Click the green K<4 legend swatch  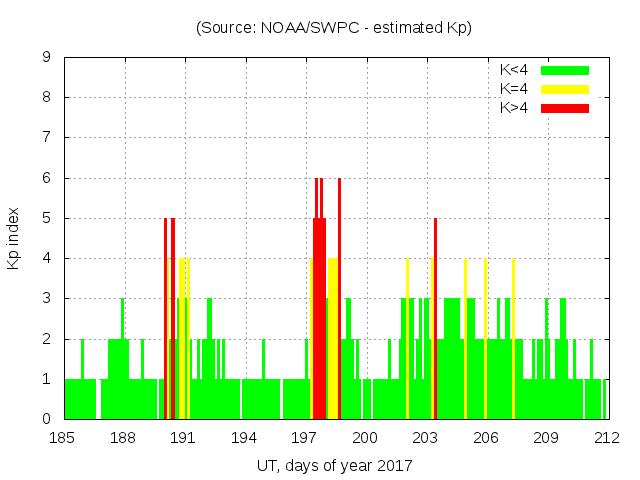(565, 70)
